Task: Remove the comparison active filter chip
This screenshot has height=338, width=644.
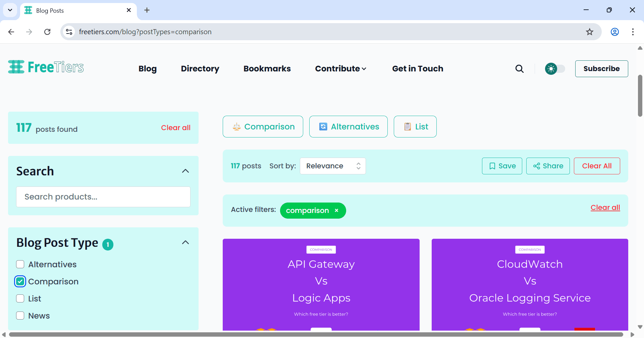Action: (336, 211)
